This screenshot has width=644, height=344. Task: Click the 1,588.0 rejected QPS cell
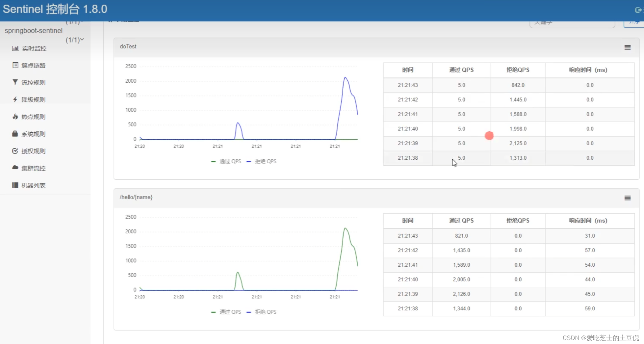518,114
